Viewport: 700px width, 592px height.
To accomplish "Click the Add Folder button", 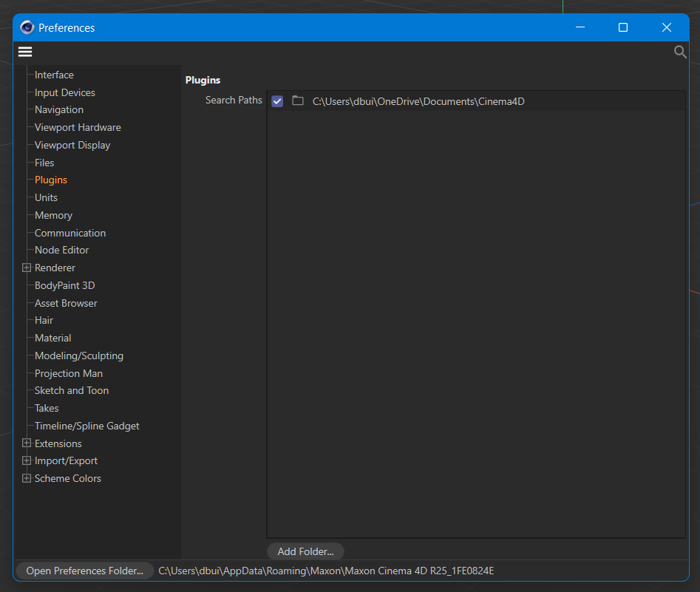I will point(305,551).
